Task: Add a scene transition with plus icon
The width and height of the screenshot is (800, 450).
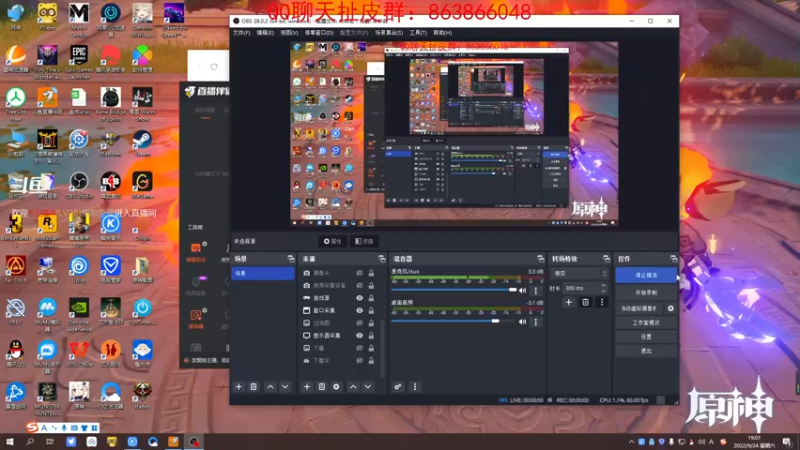Action: pos(568,302)
